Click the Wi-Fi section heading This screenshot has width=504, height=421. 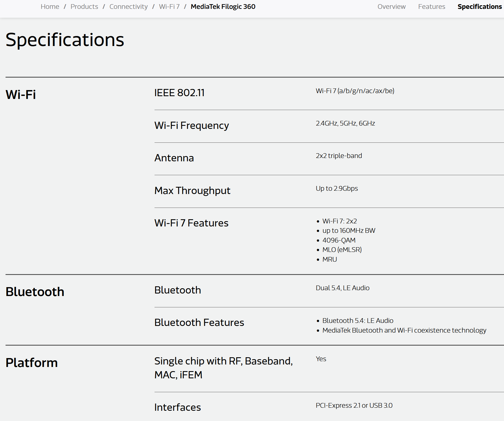(x=21, y=95)
